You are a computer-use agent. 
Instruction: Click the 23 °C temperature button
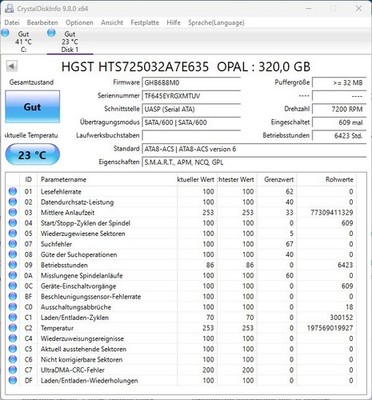click(x=33, y=155)
